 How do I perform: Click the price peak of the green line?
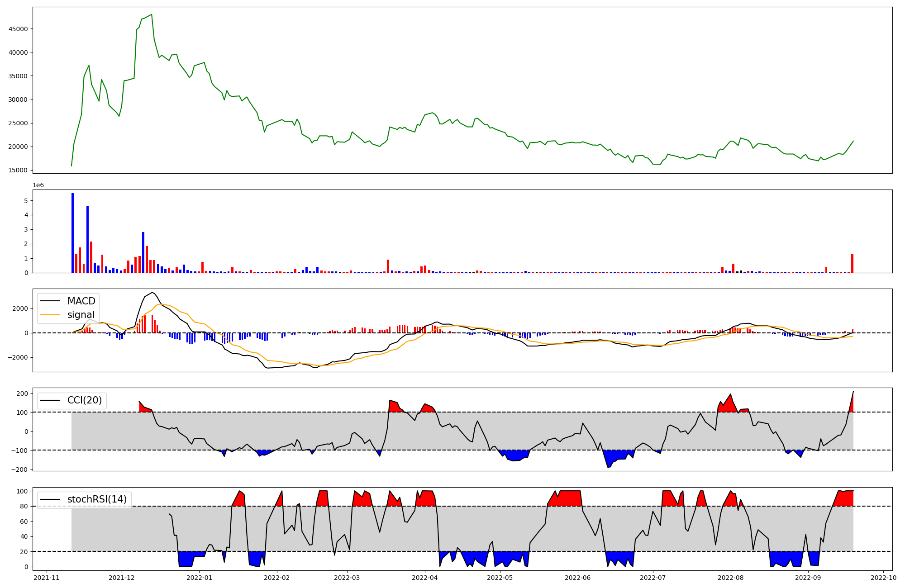click(152, 14)
